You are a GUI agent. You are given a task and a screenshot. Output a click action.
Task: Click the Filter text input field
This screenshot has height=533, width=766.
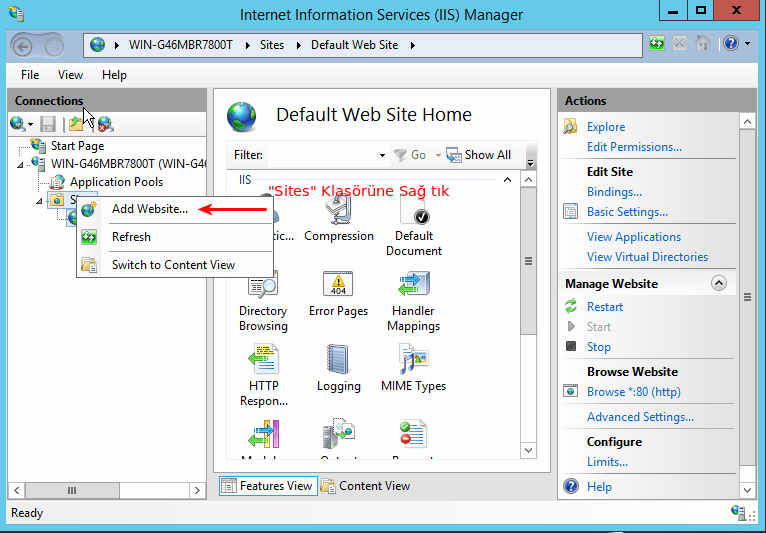click(x=322, y=155)
